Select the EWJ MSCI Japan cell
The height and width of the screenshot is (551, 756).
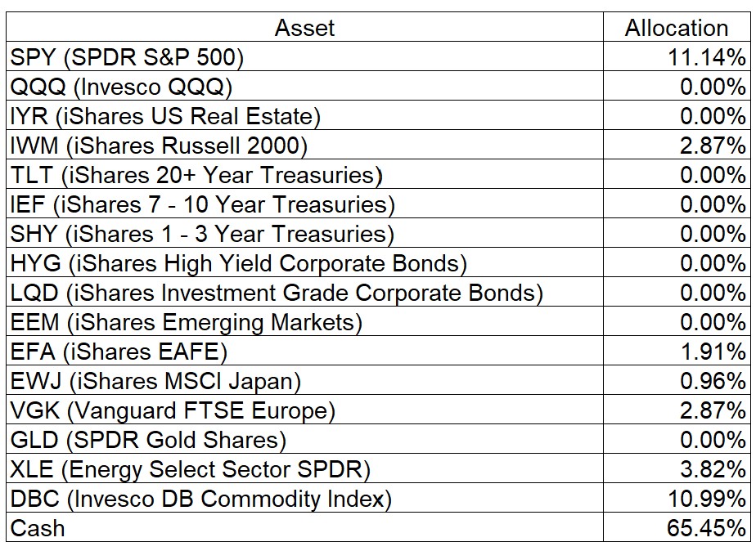(x=156, y=381)
